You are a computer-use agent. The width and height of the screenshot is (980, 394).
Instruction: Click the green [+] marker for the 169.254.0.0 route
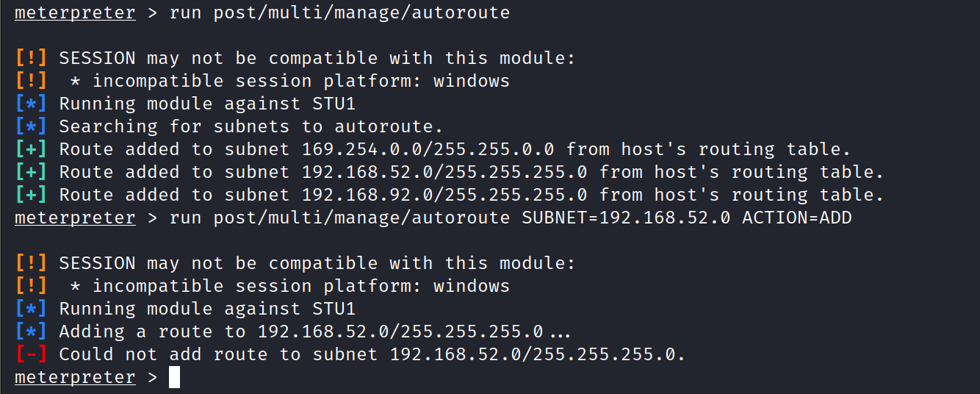(x=31, y=149)
